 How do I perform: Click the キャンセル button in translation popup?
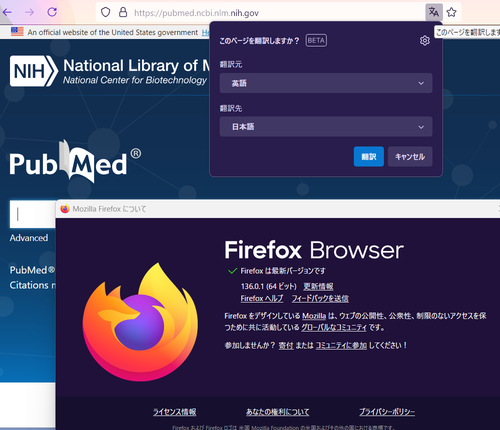tap(410, 156)
